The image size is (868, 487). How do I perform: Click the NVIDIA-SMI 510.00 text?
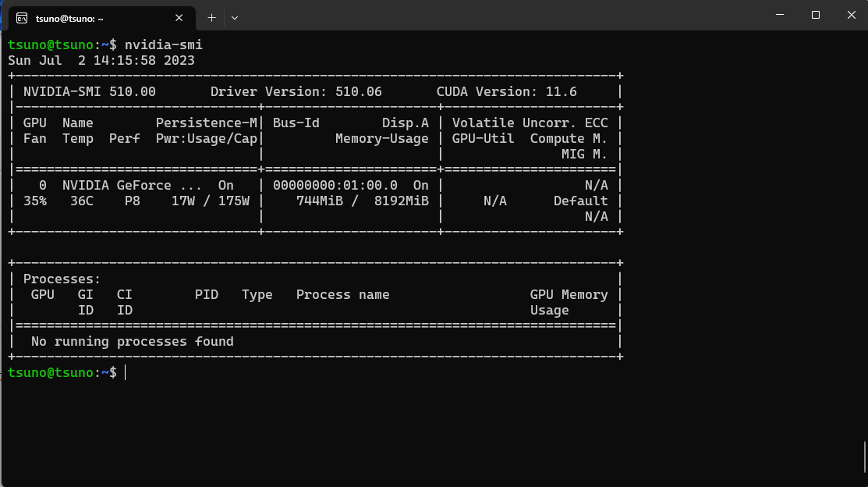90,91
